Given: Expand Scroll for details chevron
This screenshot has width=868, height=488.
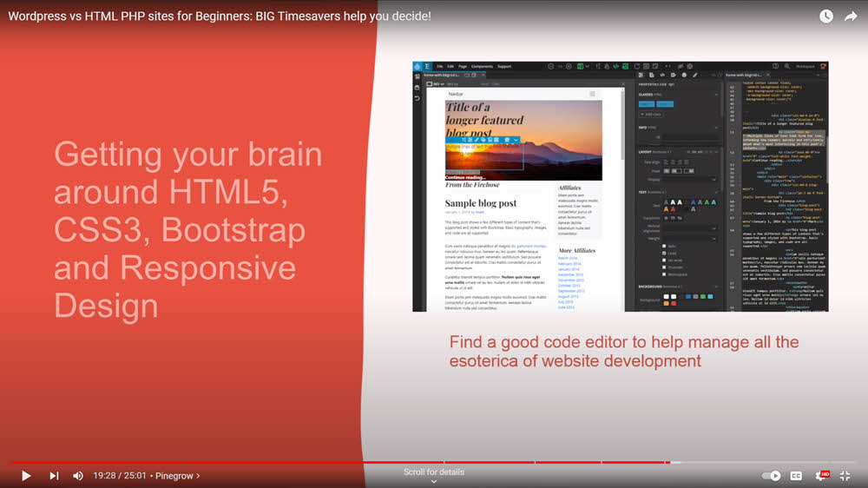Looking at the screenshot, I should [433, 481].
